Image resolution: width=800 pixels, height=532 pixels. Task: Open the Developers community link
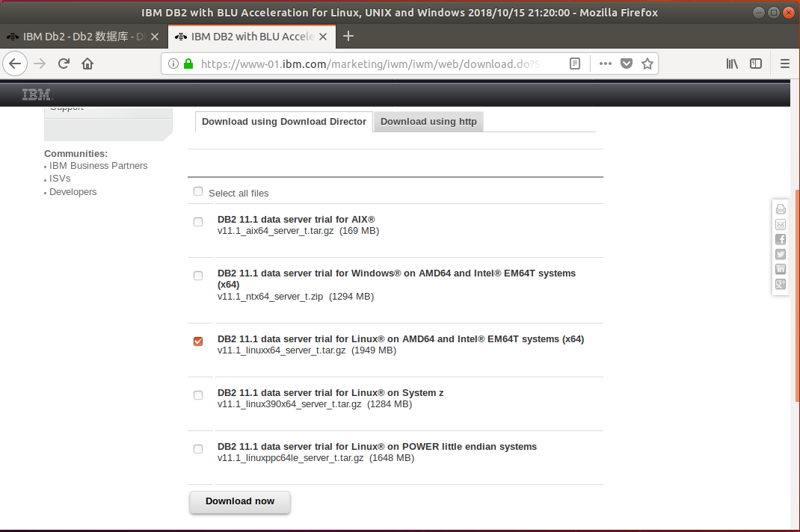[x=73, y=192]
